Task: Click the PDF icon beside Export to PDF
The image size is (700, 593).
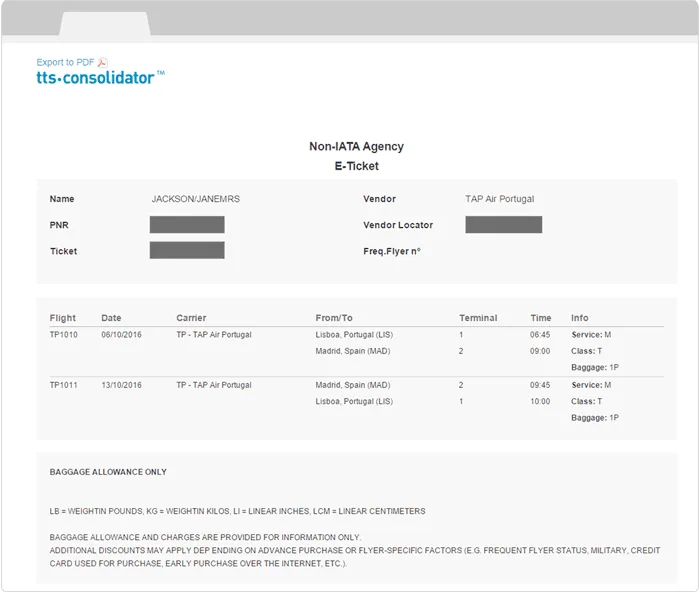Action: click(x=103, y=62)
